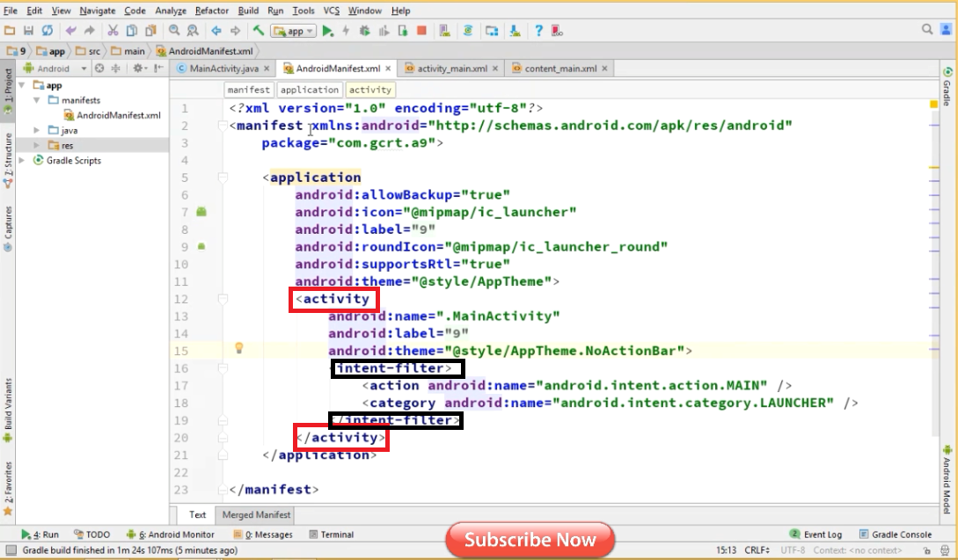
Task: Toggle the TODO tool window
Action: (x=91, y=535)
